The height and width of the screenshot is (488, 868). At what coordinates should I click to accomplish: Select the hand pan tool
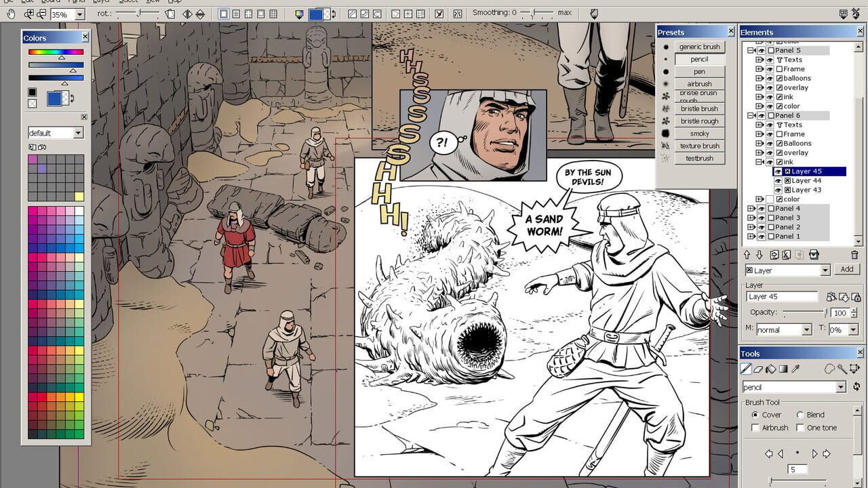coord(10,14)
